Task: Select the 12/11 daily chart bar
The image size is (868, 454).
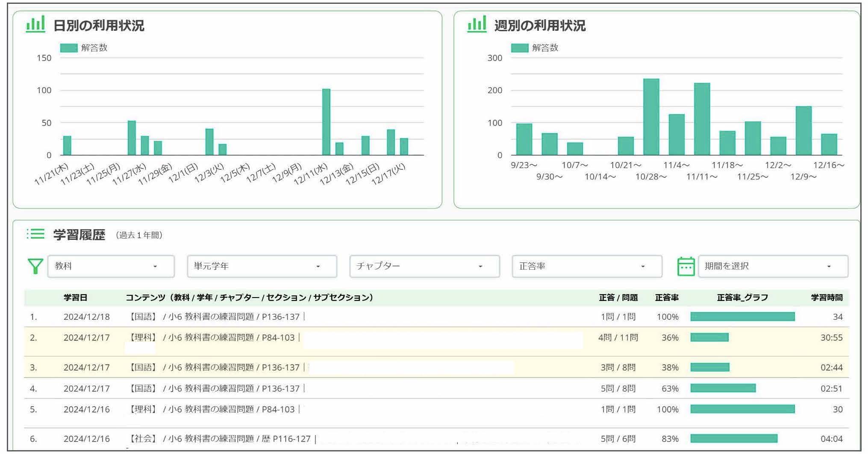Action: click(326, 122)
